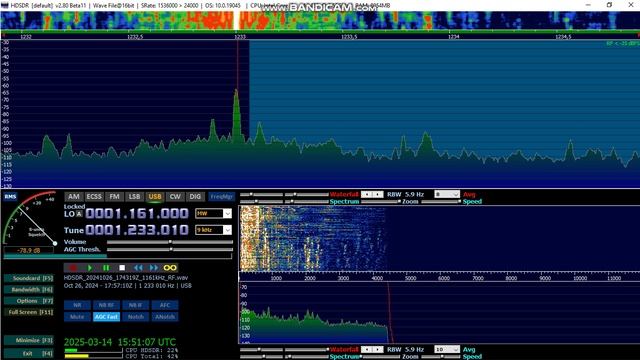
Task: Click the Exit [F4] button
Action: pyautogui.click(x=29, y=353)
